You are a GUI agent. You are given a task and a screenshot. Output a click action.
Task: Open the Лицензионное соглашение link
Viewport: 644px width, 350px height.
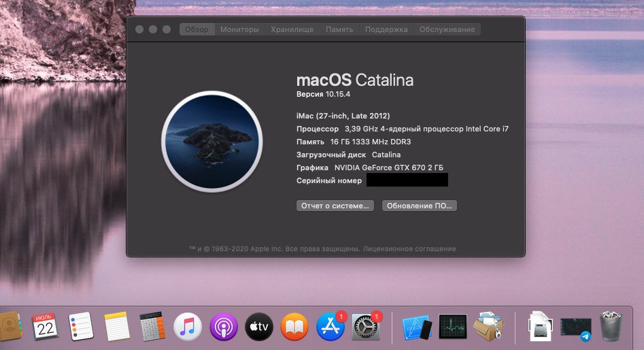409,249
